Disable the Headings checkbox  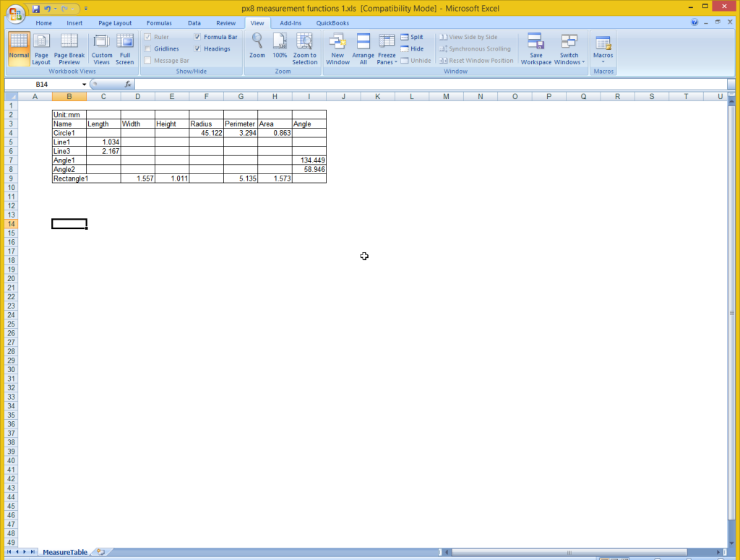[198, 49]
